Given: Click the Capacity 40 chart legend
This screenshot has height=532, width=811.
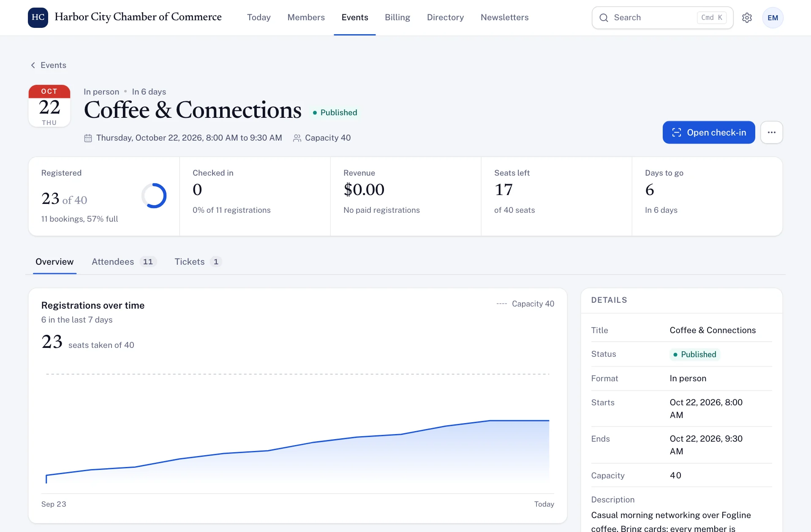Looking at the screenshot, I should (x=525, y=304).
